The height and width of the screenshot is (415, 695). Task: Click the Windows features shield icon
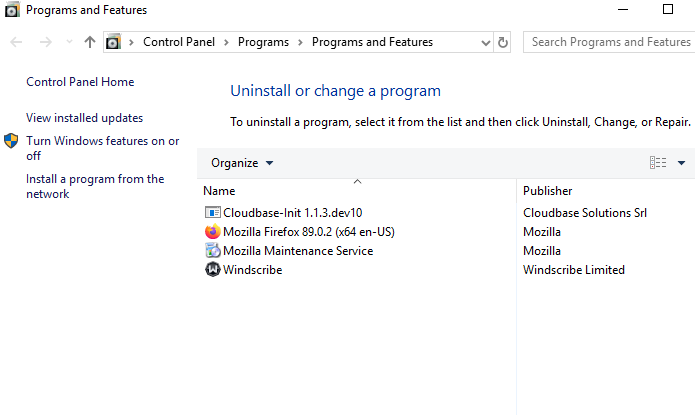pyautogui.click(x=11, y=141)
